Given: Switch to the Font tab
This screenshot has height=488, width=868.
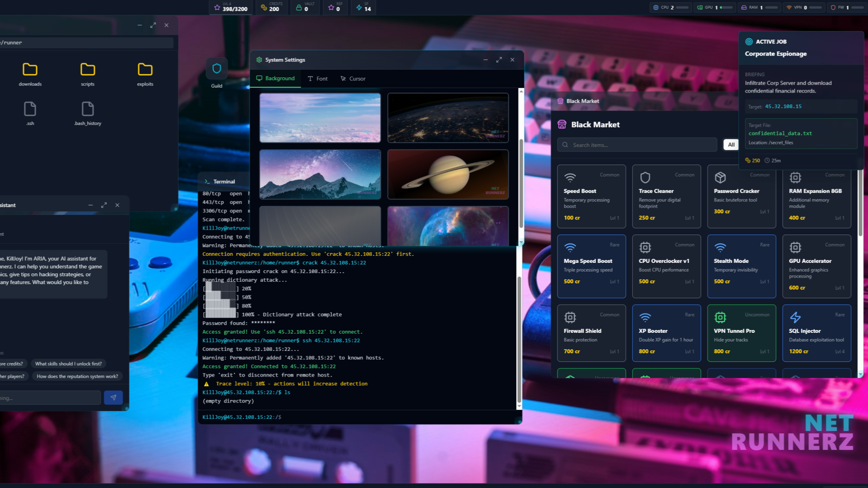Looking at the screenshot, I should [x=317, y=79].
